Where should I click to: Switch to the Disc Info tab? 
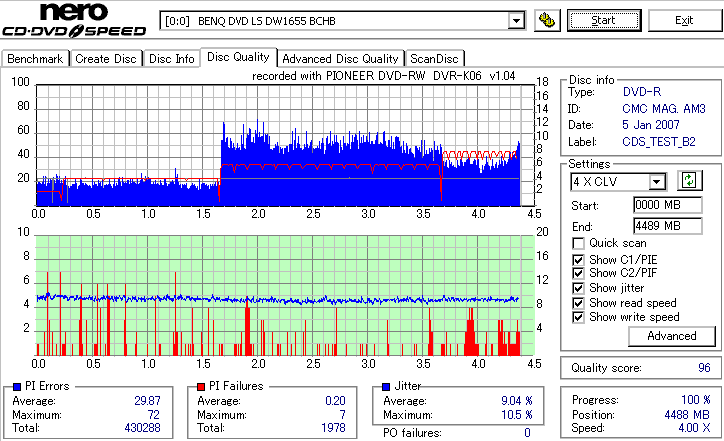(x=172, y=59)
